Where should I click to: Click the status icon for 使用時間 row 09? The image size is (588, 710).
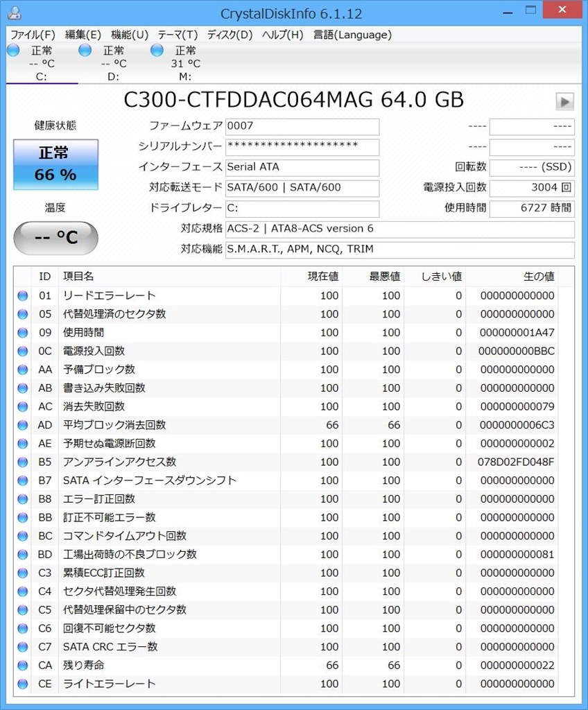coord(23,333)
